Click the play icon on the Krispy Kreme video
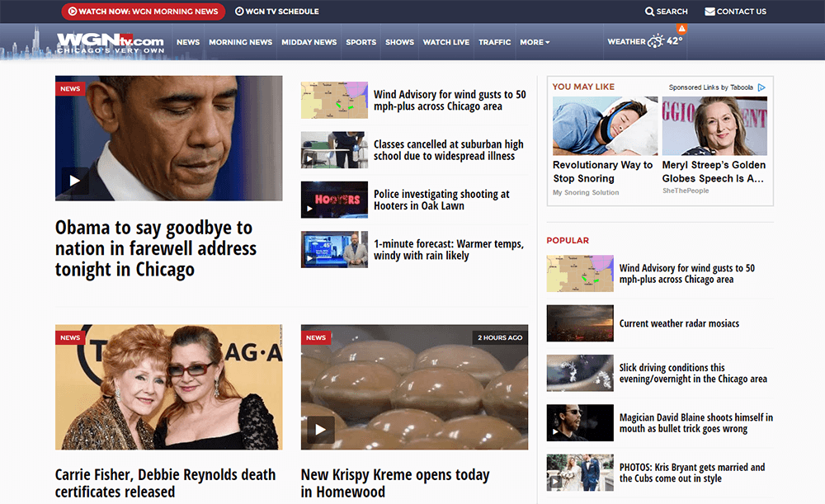Viewport: 825px width, 504px height. pyautogui.click(x=319, y=430)
